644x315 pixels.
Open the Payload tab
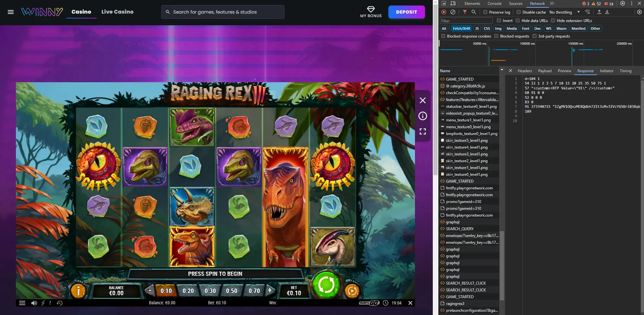(545, 71)
